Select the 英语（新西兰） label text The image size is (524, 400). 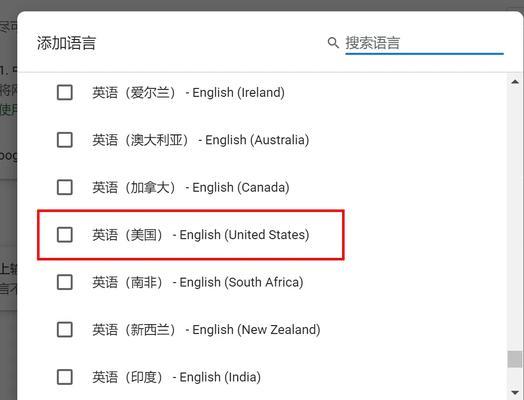(x=134, y=330)
